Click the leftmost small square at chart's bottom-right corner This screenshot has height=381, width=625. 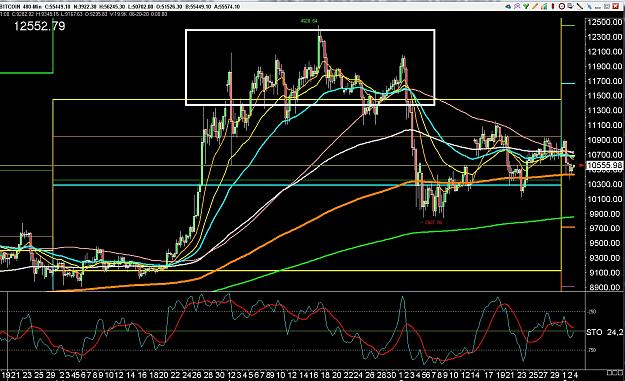609,373
